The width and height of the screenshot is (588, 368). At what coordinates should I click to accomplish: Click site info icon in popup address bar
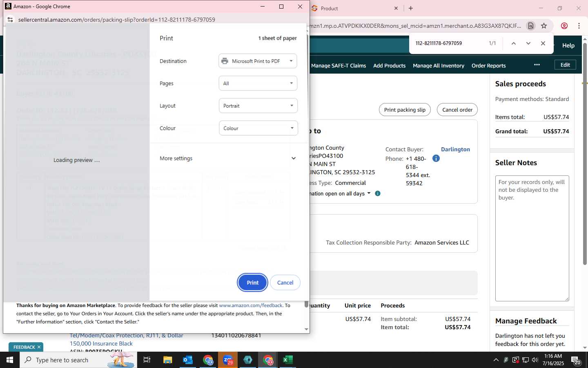point(10,19)
